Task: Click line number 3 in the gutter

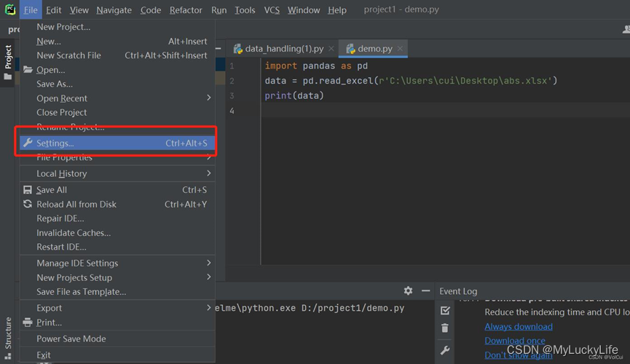Action: 232,95
